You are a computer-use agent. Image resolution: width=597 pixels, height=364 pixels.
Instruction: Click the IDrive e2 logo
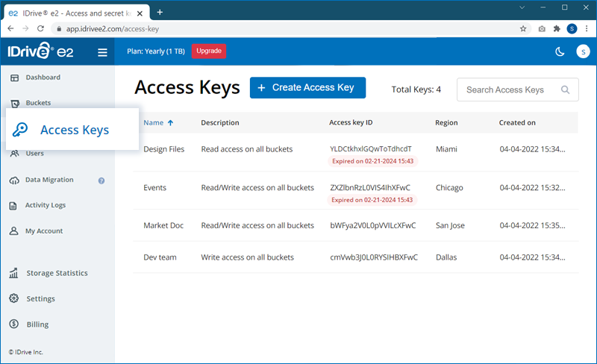tap(40, 51)
